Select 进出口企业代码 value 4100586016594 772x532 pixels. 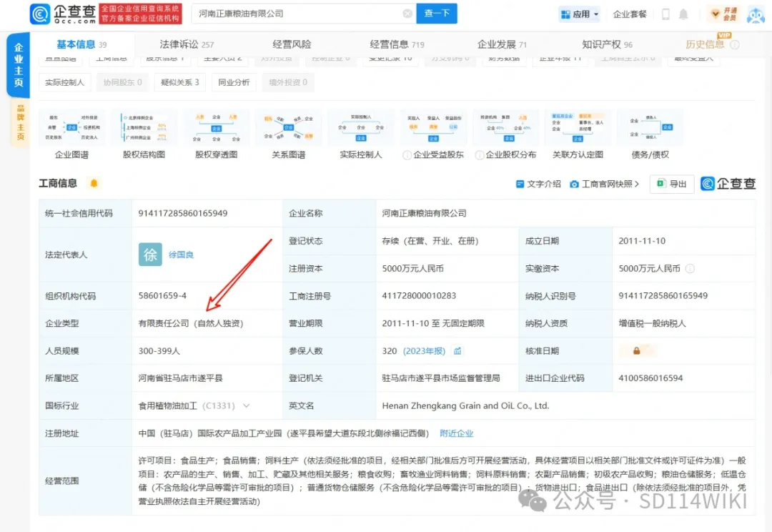tap(650, 378)
